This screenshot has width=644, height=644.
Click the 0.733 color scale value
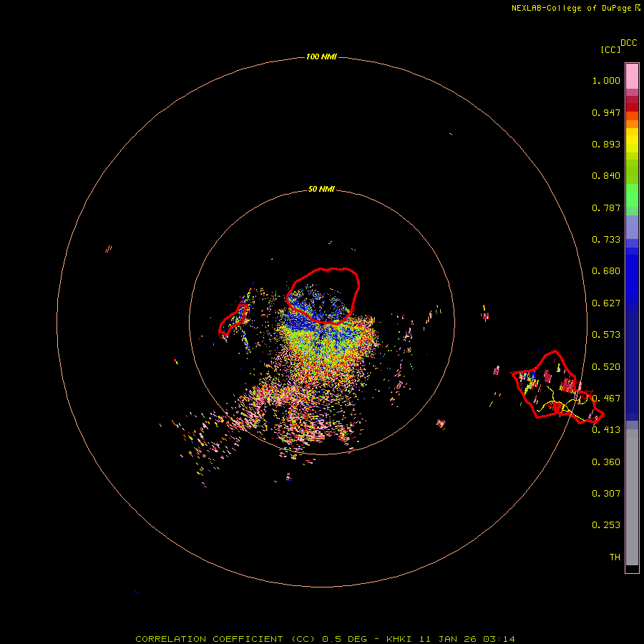606,240
